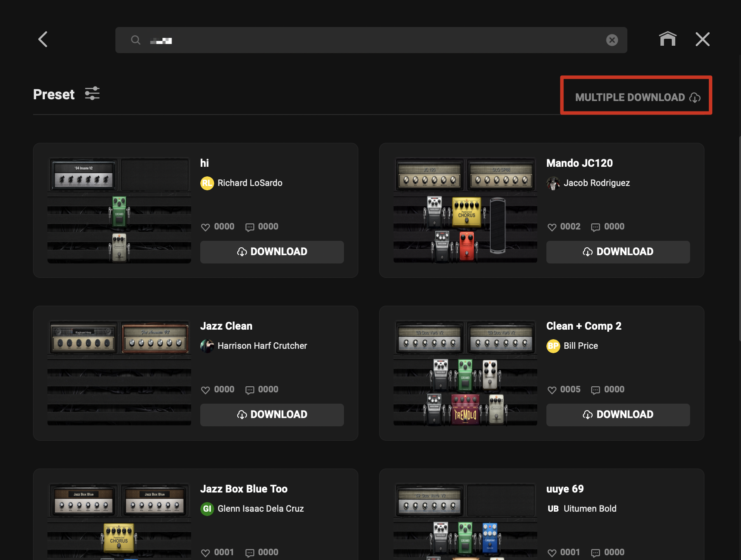Close the preset browser with the X
The height and width of the screenshot is (560, 741).
click(702, 39)
